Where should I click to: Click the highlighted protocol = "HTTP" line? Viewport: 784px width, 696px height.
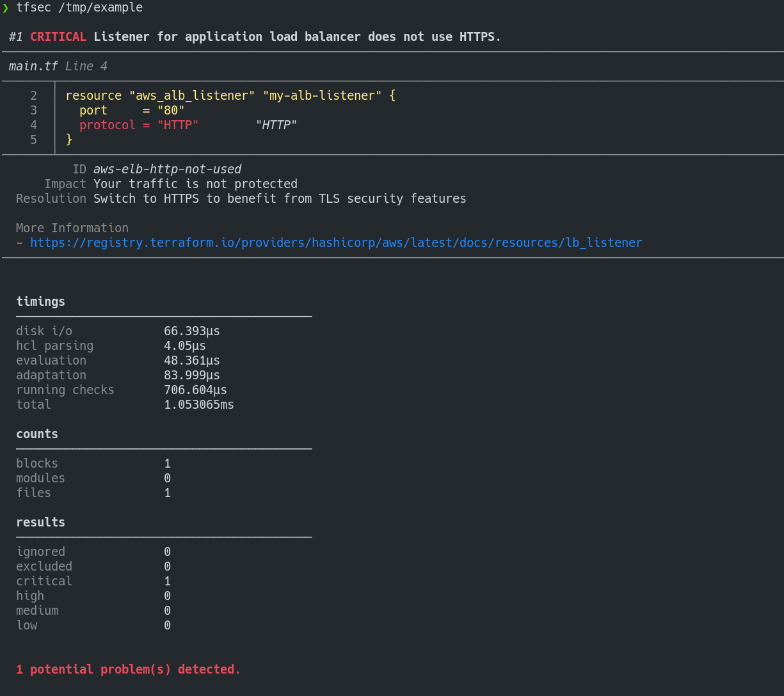pyautogui.click(x=138, y=125)
